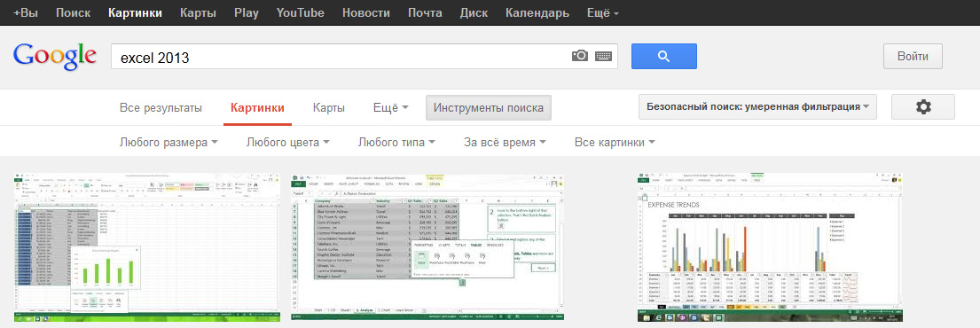Expand the Любого размера size filter
Viewport: 980px width, 328px height.
(169, 143)
